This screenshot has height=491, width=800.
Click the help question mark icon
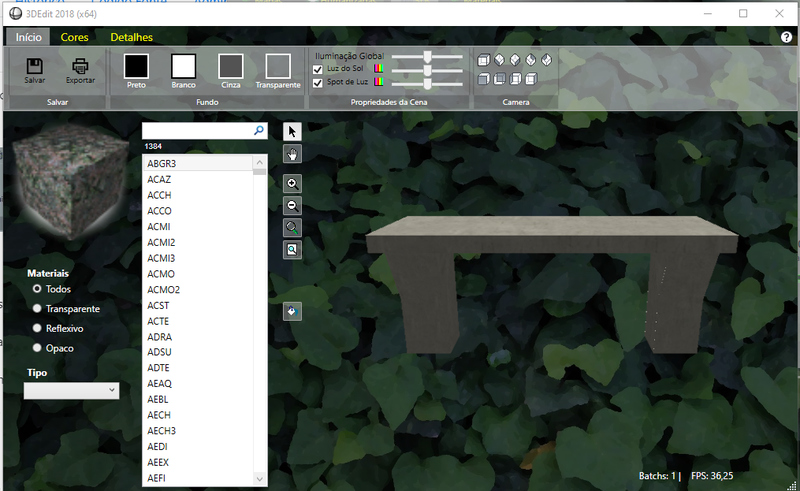click(x=786, y=37)
